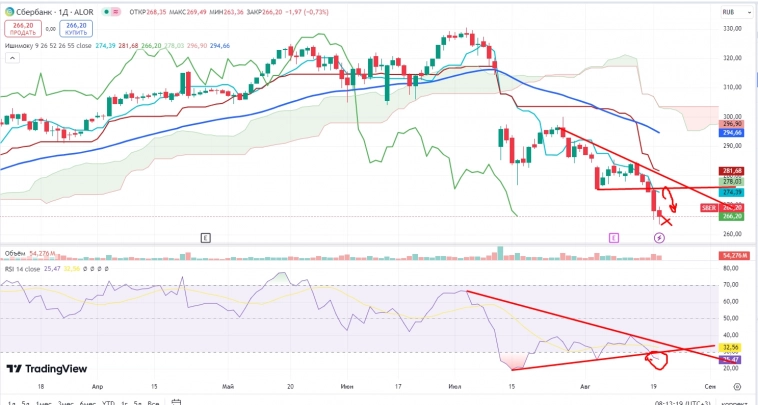Screen dimensions: 758x405
Task: Click the Май label on the time axis
Action: point(228,387)
